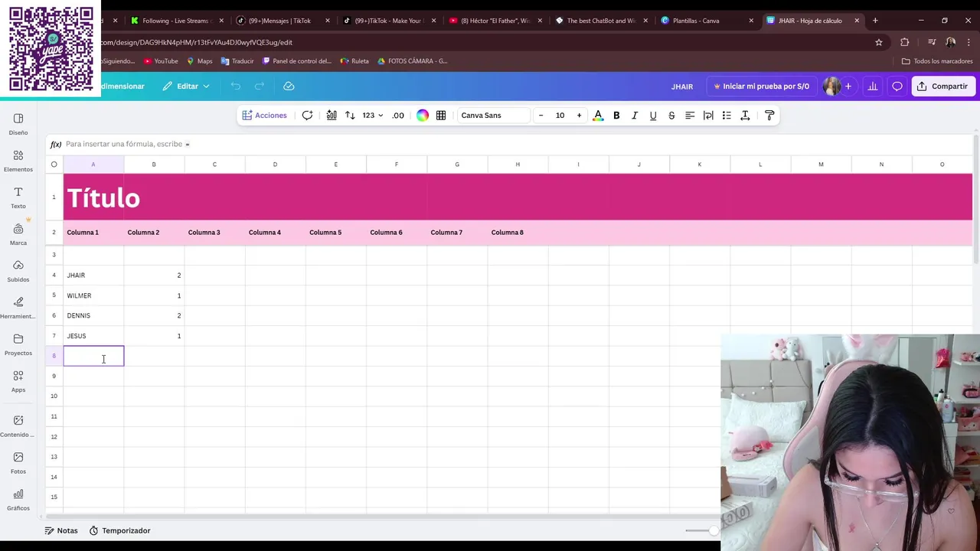The width and height of the screenshot is (980, 551).
Task: Click Iniciar mi prueba por S/0 button
Action: [761, 86]
